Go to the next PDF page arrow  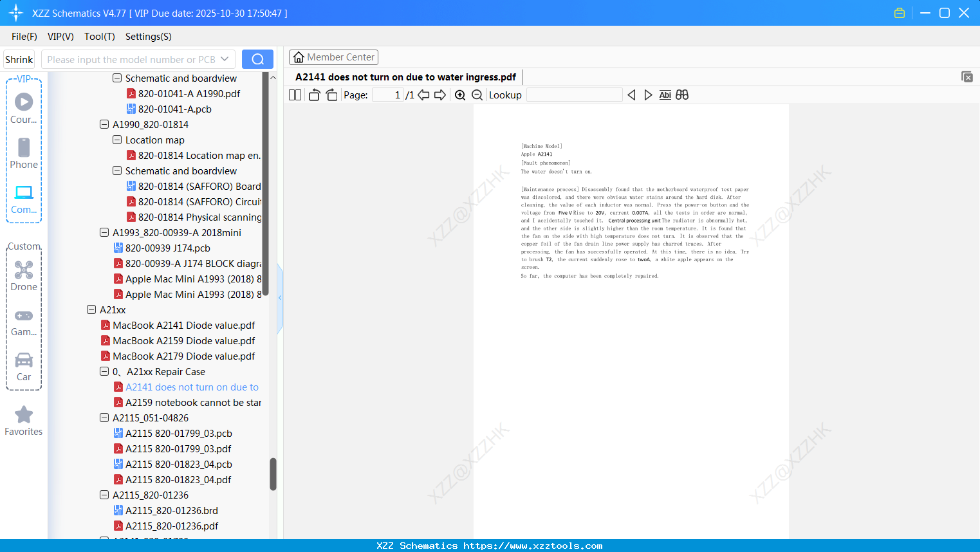440,95
